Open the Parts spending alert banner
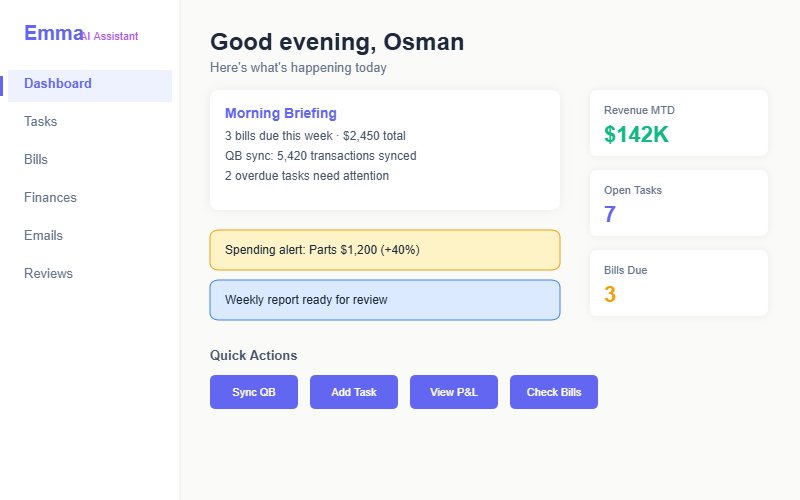The width and height of the screenshot is (800, 500). (385, 250)
